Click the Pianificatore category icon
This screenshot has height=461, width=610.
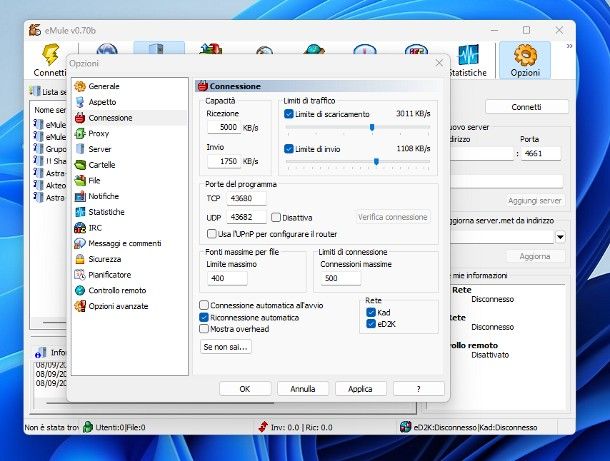tap(80, 275)
